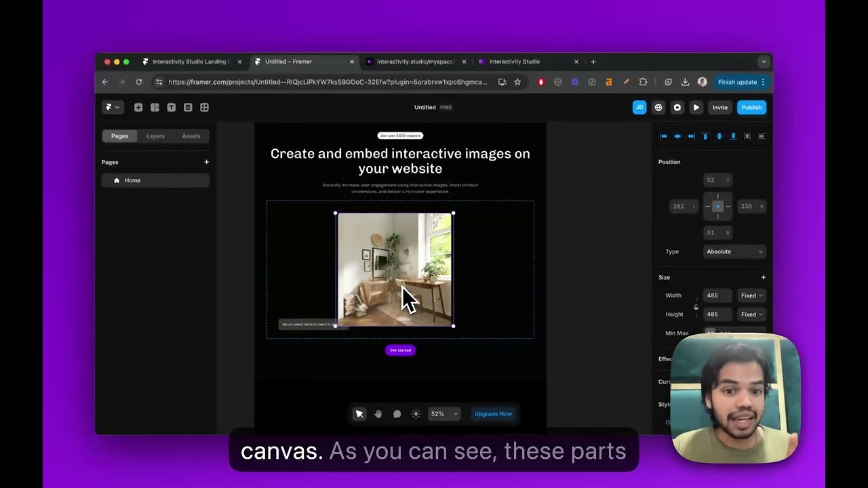The width and height of the screenshot is (868, 488).
Task: Click the Upgrade Now button
Action: click(x=493, y=414)
